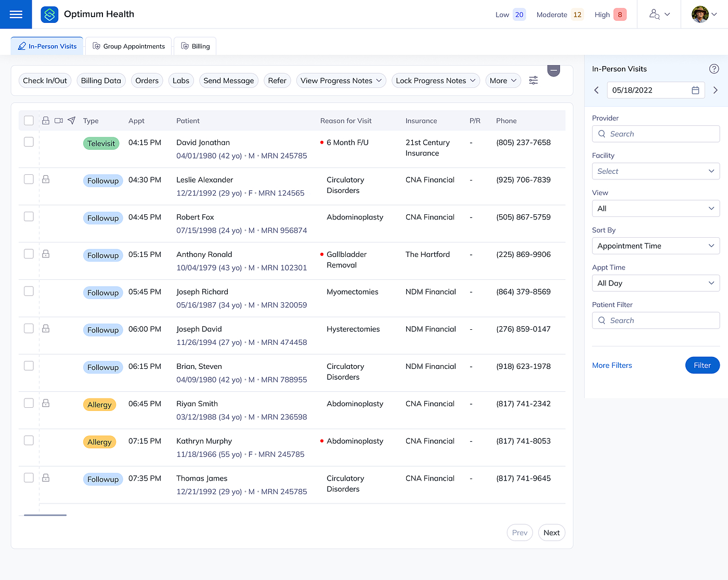Select the checkbox for David Jonathan
Screen dimensions: 728x580
(29, 142)
